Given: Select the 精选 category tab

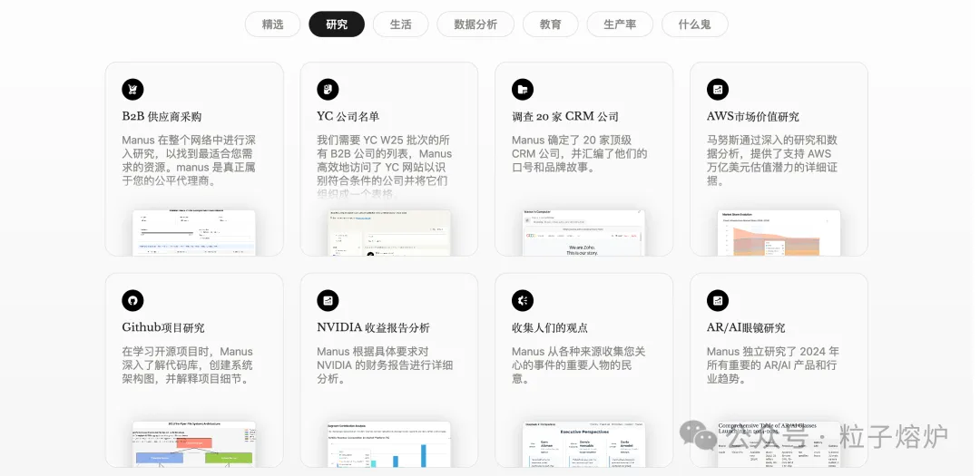Looking at the screenshot, I should 272,24.
